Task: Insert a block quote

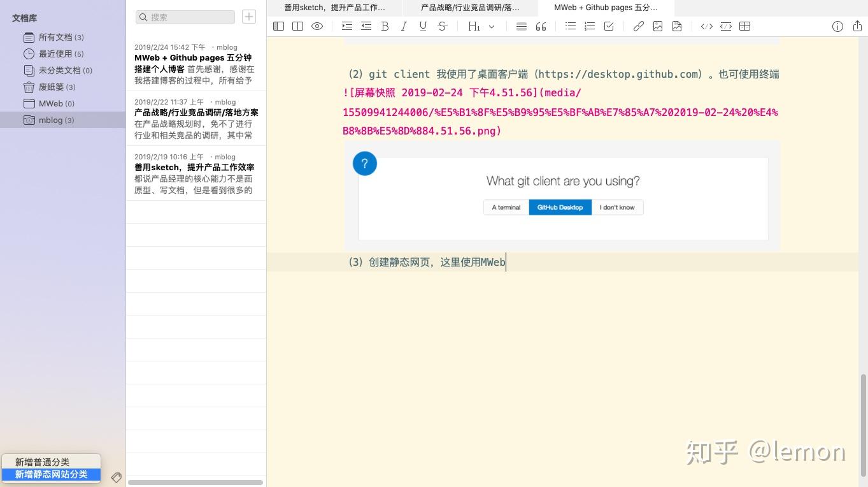Action: coord(541,26)
